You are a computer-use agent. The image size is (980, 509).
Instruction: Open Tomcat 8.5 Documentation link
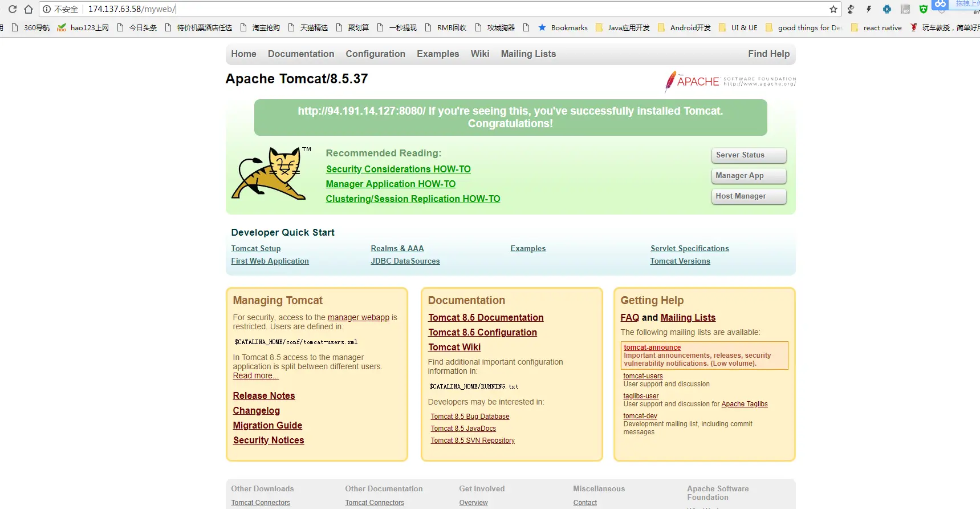pyautogui.click(x=486, y=318)
